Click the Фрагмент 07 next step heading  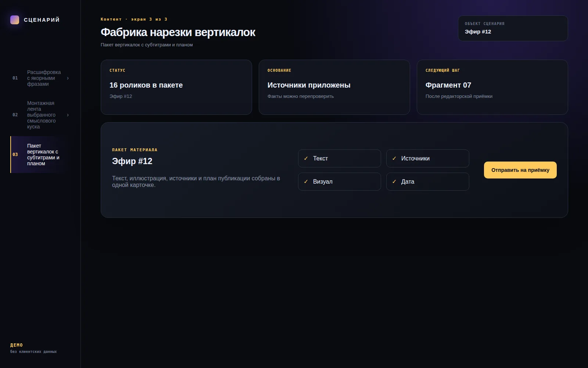point(448,85)
